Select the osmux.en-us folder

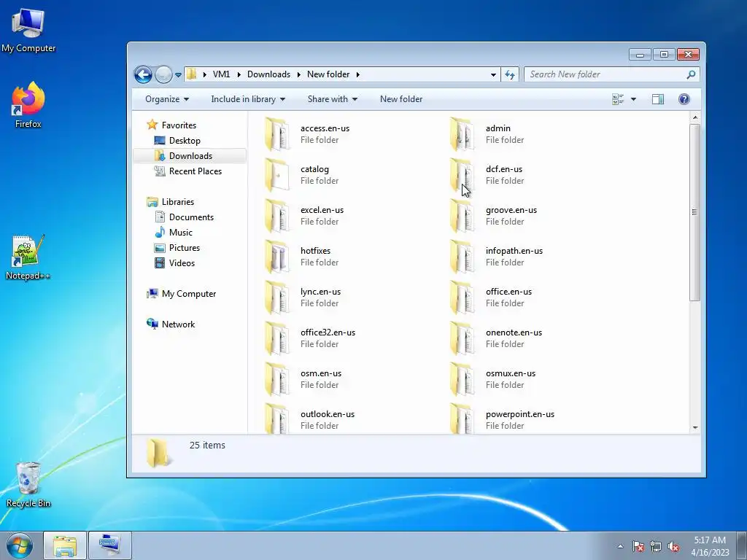pos(493,379)
